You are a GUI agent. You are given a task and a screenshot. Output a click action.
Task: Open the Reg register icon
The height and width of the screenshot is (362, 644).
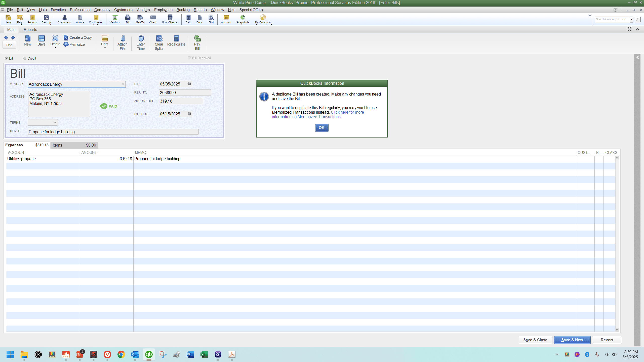19,19
